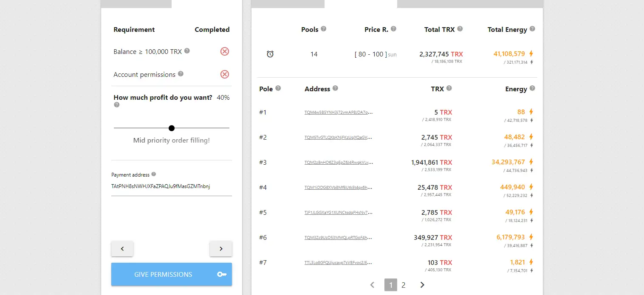Click help icon beside Address column header
The width and height of the screenshot is (644, 295).
[335, 88]
